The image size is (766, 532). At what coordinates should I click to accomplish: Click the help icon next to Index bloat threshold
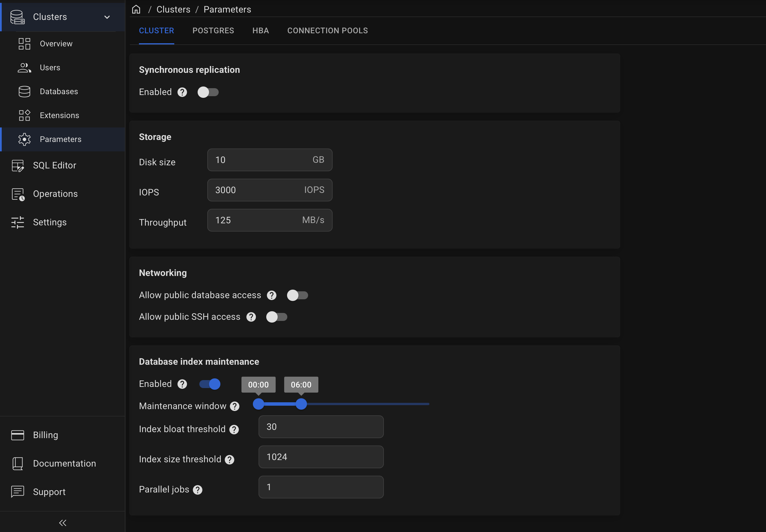pyautogui.click(x=234, y=429)
